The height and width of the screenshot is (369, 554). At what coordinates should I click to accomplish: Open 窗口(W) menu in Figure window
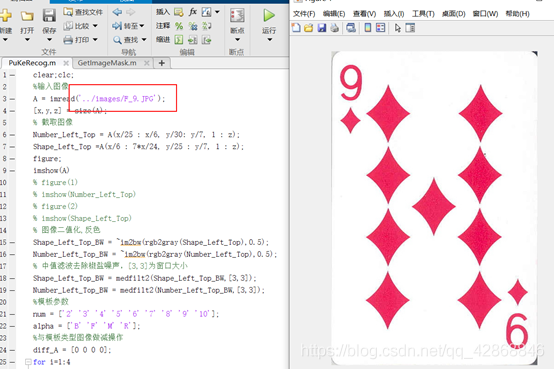485,14
